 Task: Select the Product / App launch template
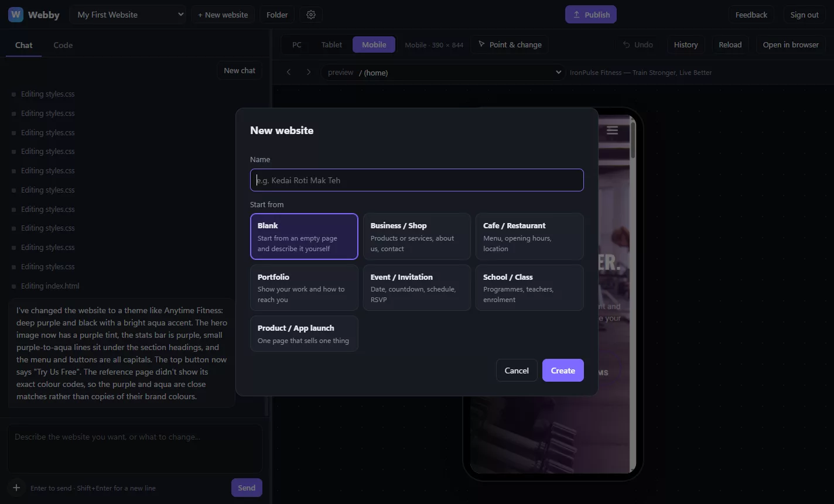tap(304, 334)
